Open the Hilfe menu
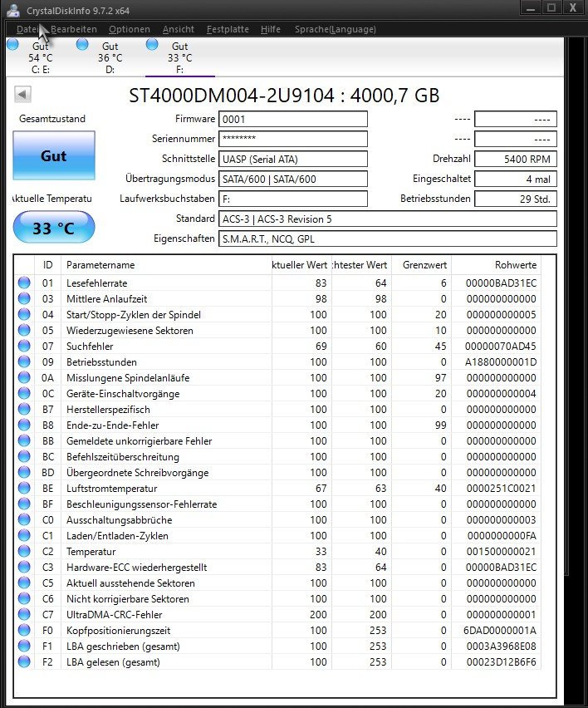This screenshot has height=708, width=588. (271, 29)
